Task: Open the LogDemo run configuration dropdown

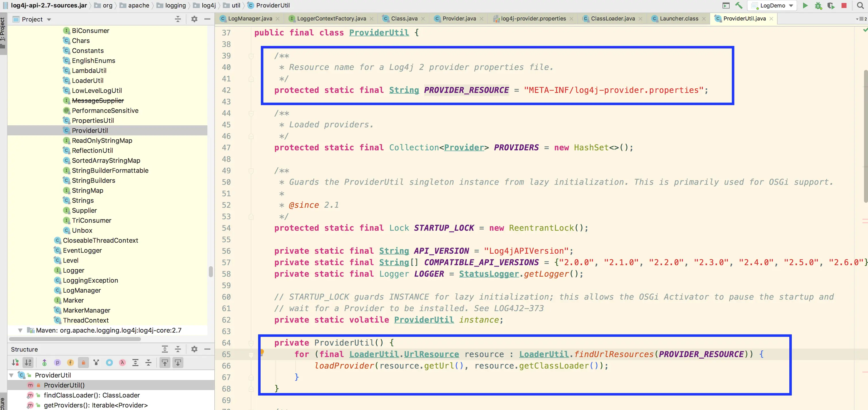Action: click(x=772, y=5)
